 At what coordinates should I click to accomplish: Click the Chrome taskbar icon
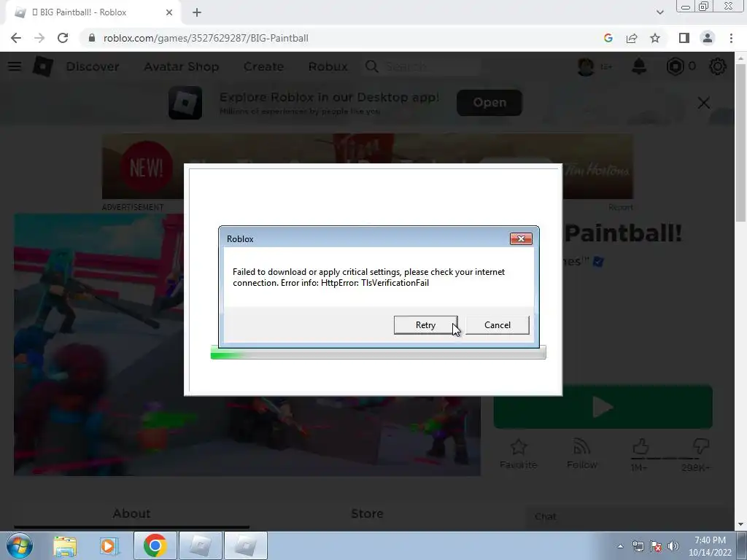[x=155, y=545]
